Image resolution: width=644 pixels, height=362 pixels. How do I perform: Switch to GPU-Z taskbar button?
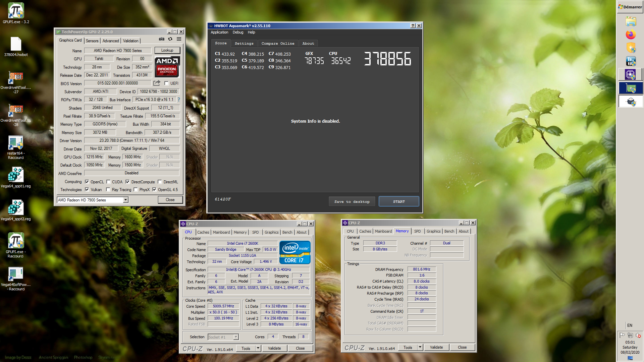[631, 88]
